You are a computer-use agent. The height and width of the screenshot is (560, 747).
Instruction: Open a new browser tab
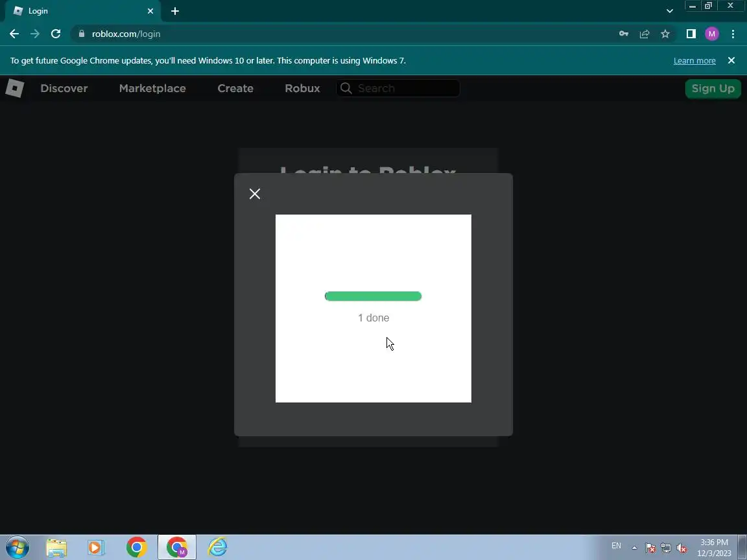point(175,11)
